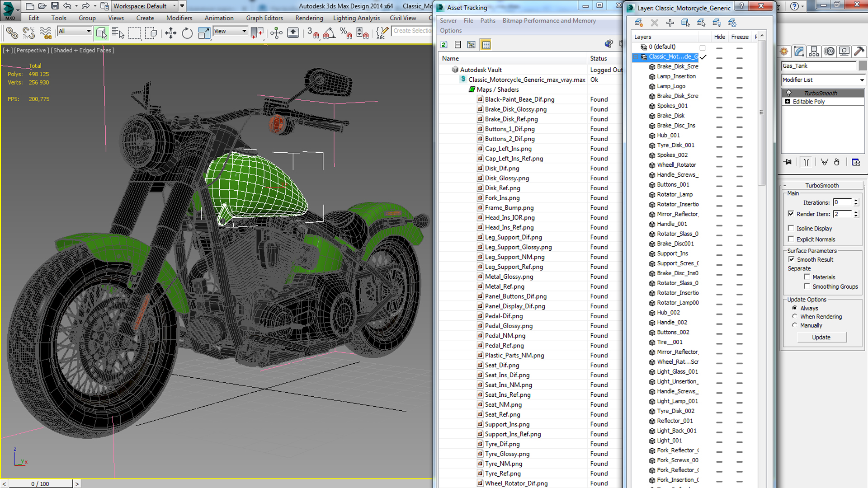Image resolution: width=868 pixels, height=488 pixels.
Task: Click the Update button
Action: point(821,338)
